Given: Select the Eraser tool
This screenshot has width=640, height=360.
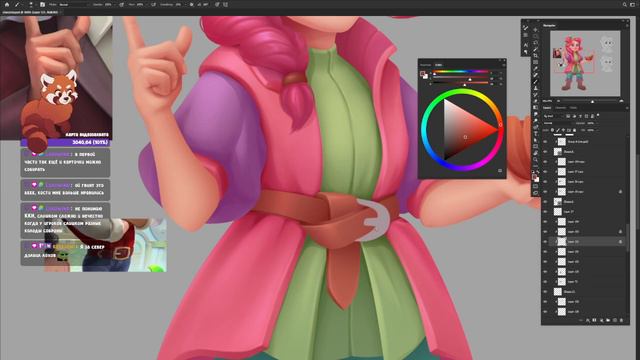Looking at the screenshot, I should 535,101.
